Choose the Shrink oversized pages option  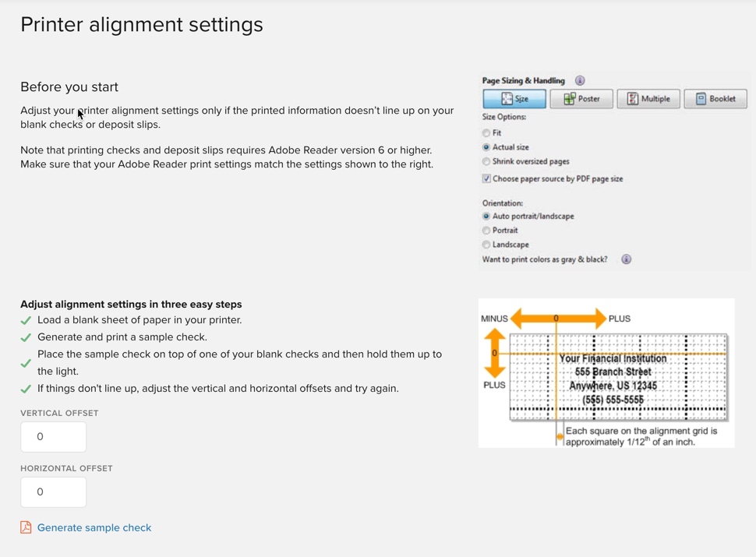click(485, 160)
